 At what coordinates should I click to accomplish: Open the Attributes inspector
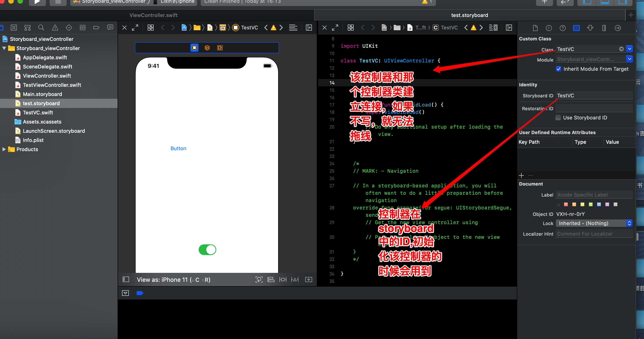(x=590, y=28)
